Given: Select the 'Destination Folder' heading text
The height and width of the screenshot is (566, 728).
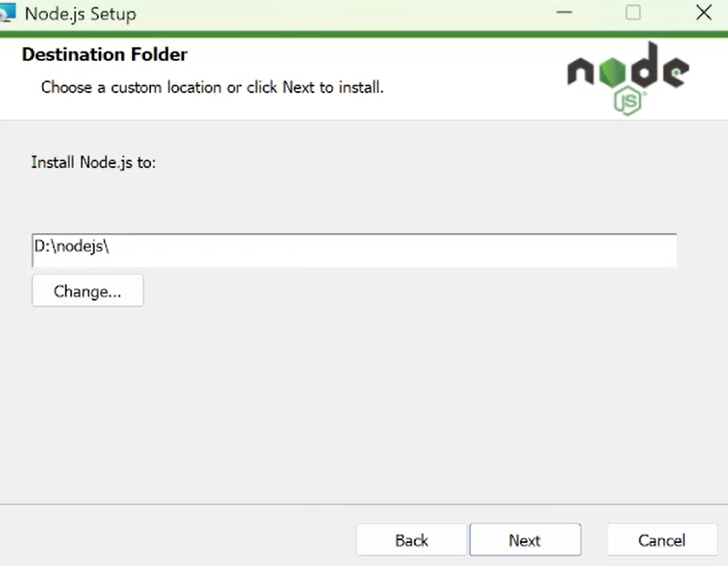Looking at the screenshot, I should click(104, 54).
